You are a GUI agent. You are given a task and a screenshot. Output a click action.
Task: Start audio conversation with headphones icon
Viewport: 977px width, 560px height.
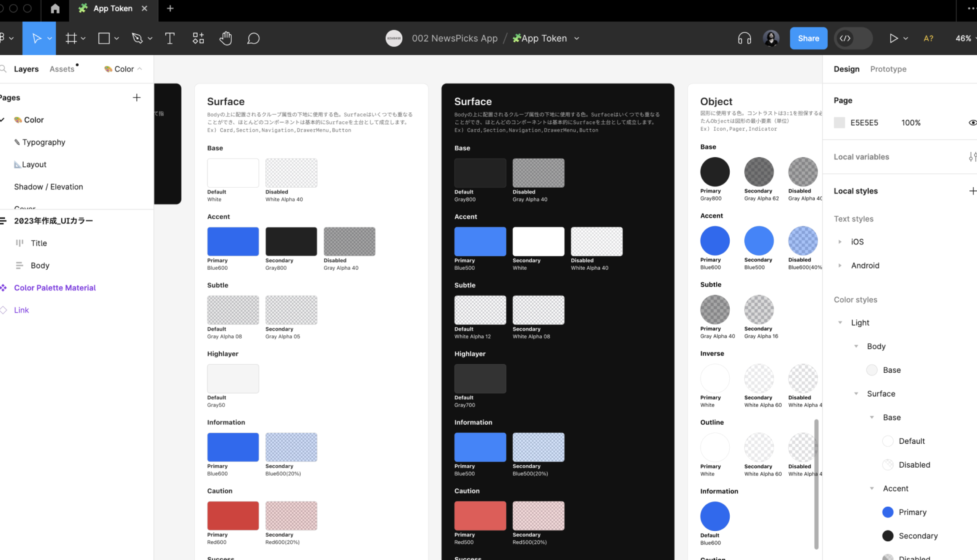744,38
